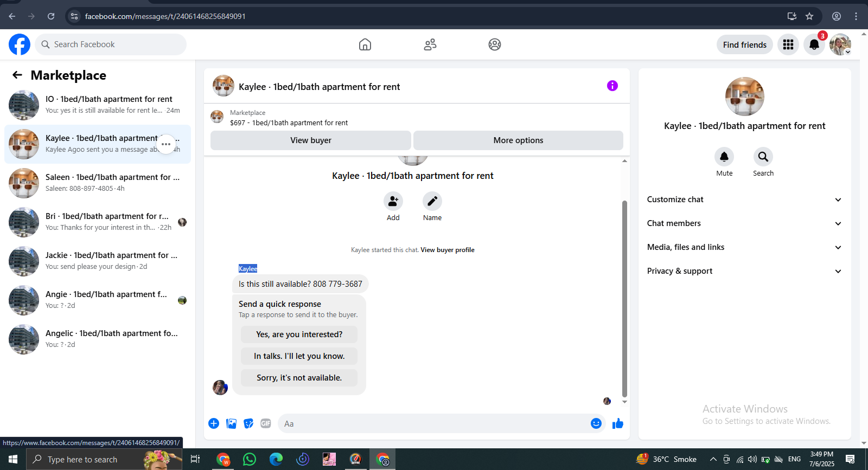Click the Facebook logo
Image resolution: width=868 pixels, height=470 pixels.
20,44
